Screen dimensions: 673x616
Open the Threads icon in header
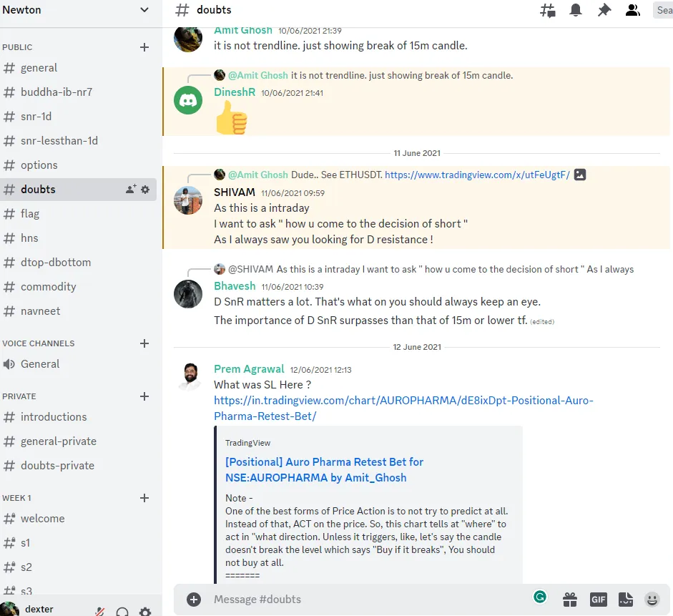pyautogui.click(x=548, y=10)
